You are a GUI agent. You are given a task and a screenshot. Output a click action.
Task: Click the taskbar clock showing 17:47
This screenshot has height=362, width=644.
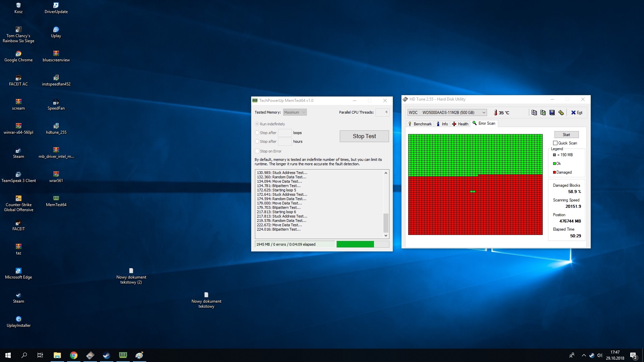pos(615,355)
